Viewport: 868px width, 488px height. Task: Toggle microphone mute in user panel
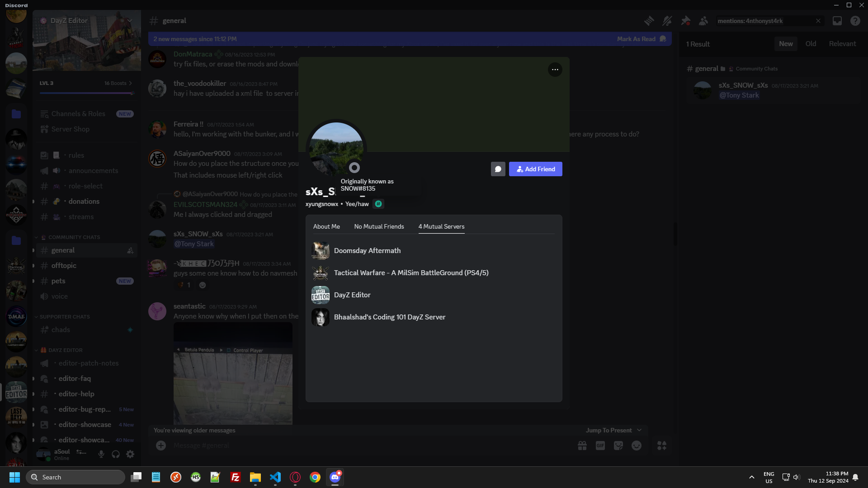pyautogui.click(x=101, y=454)
